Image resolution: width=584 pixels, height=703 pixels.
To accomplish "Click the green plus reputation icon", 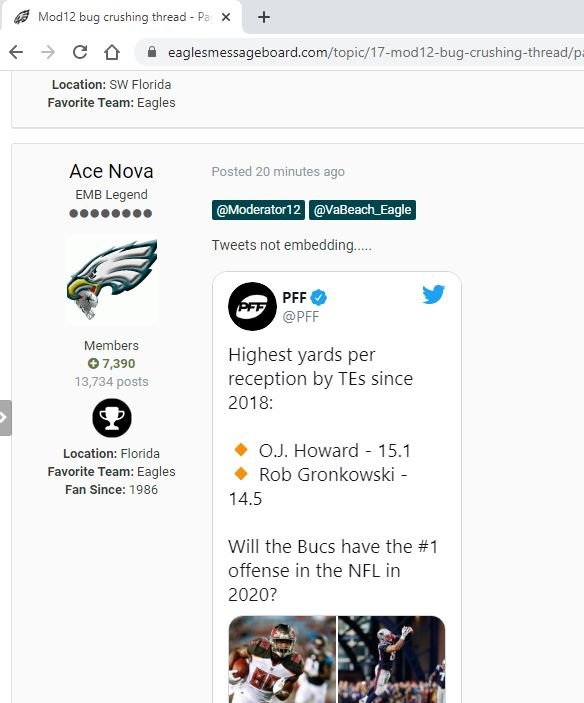I will [x=93, y=364].
